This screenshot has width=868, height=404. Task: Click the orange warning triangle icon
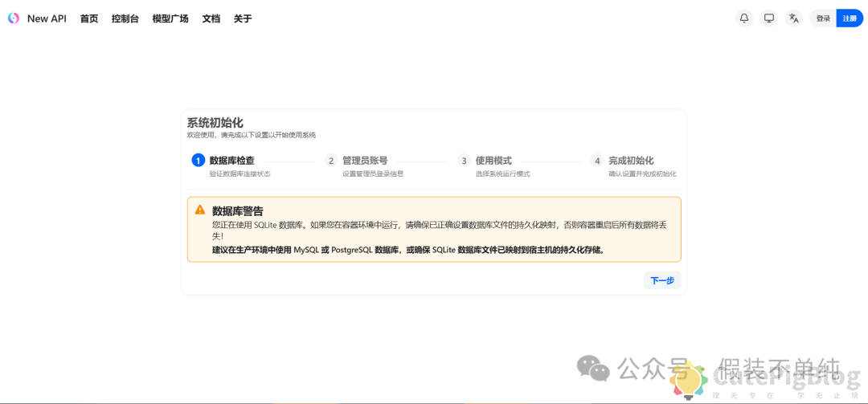(x=200, y=210)
